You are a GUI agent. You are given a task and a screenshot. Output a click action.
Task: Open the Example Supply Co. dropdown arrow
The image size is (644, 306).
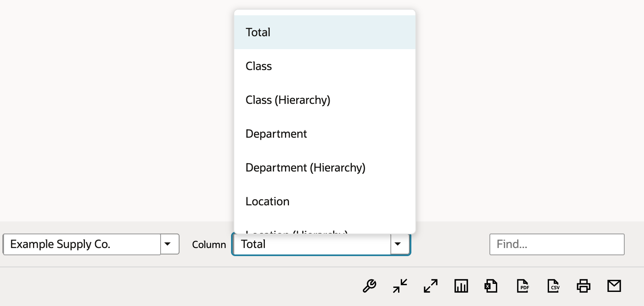point(169,244)
